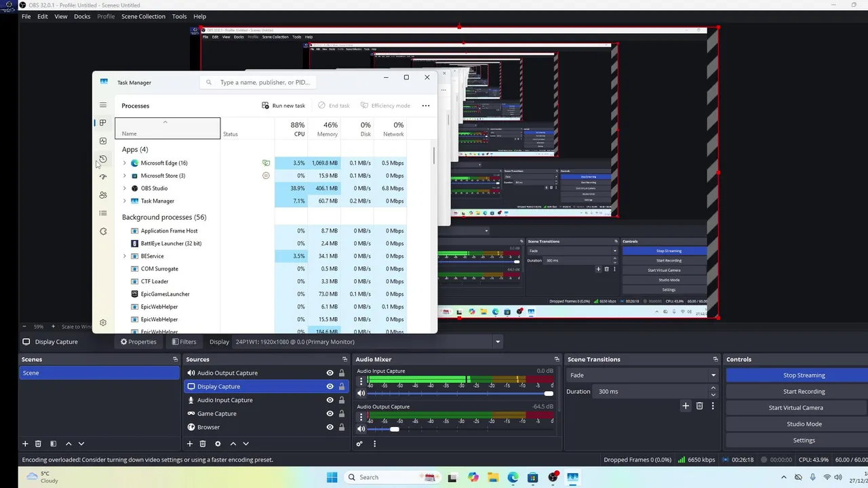Remove selected source with trash icon
Image resolution: width=868 pixels, height=488 pixels.
203,444
